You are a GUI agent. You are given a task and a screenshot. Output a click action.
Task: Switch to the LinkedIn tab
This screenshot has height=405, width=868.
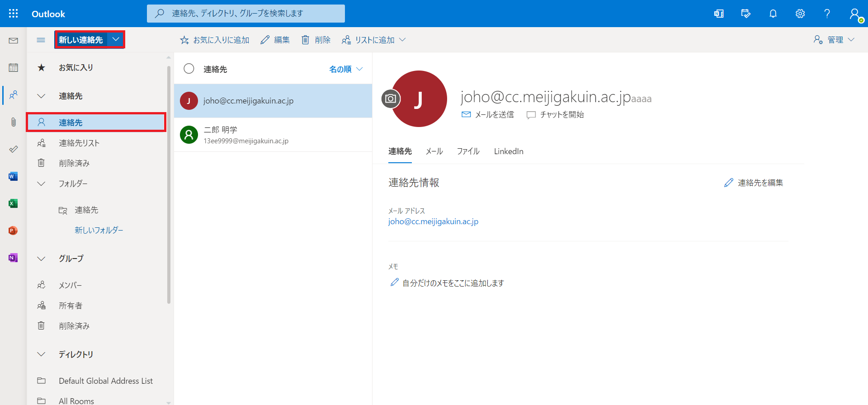coord(509,151)
